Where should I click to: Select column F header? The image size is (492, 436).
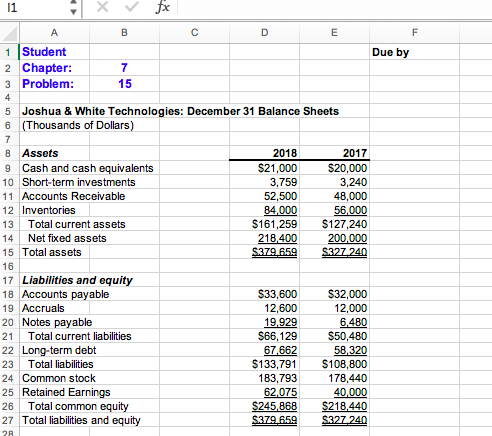point(414,33)
